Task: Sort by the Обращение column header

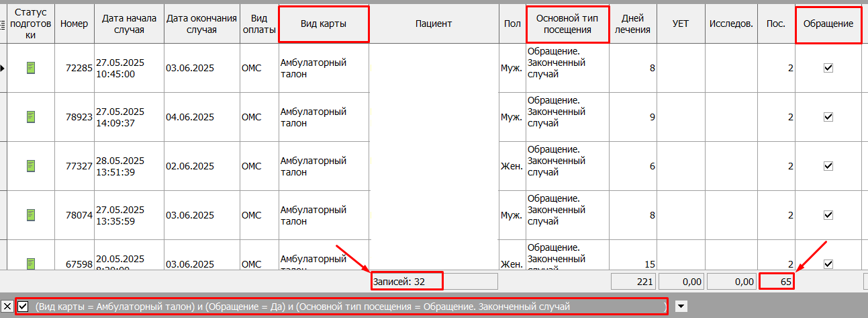Action: tap(828, 24)
